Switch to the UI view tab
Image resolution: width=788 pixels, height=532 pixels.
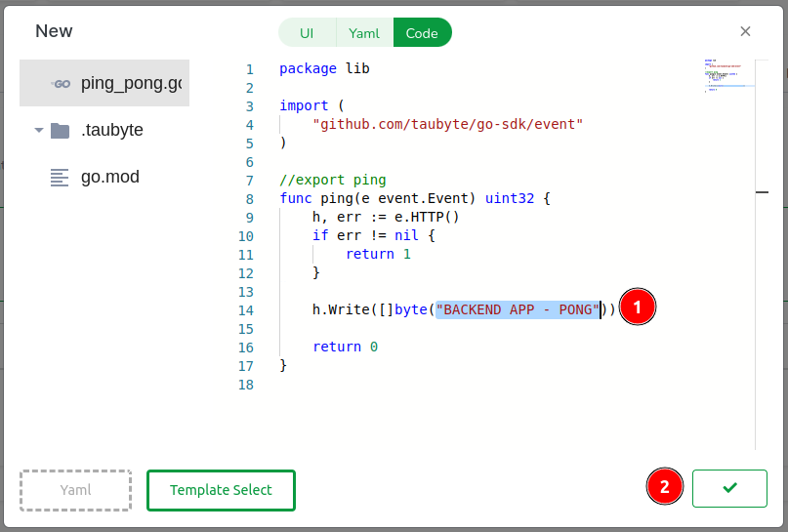coord(307,32)
